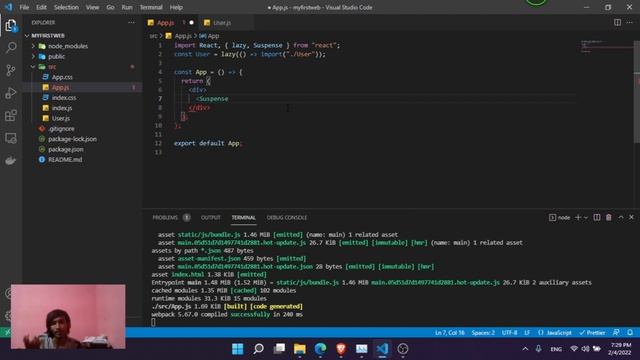This screenshot has width=640, height=360.
Task: Open editor more actions ellipsis
Action: click(x=630, y=22)
